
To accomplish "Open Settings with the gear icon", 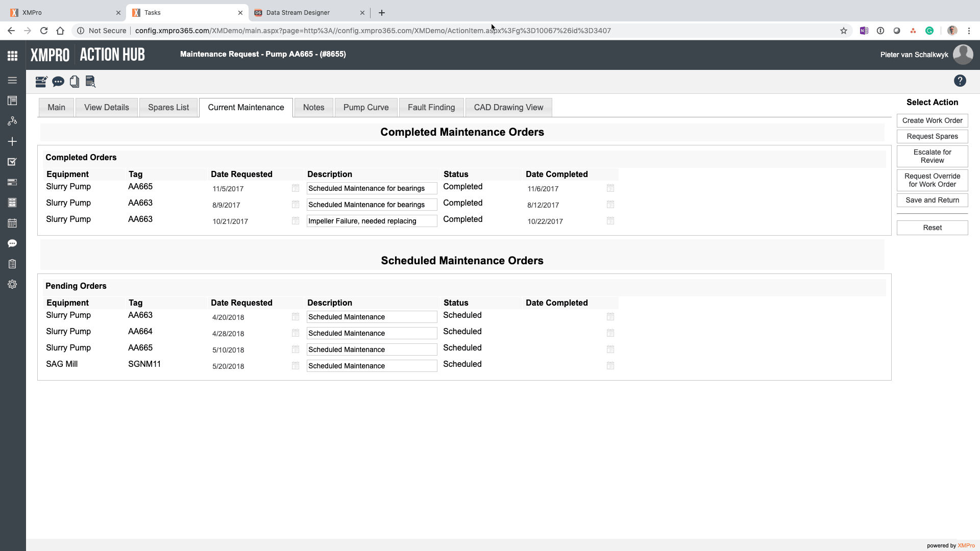I will 12,284.
